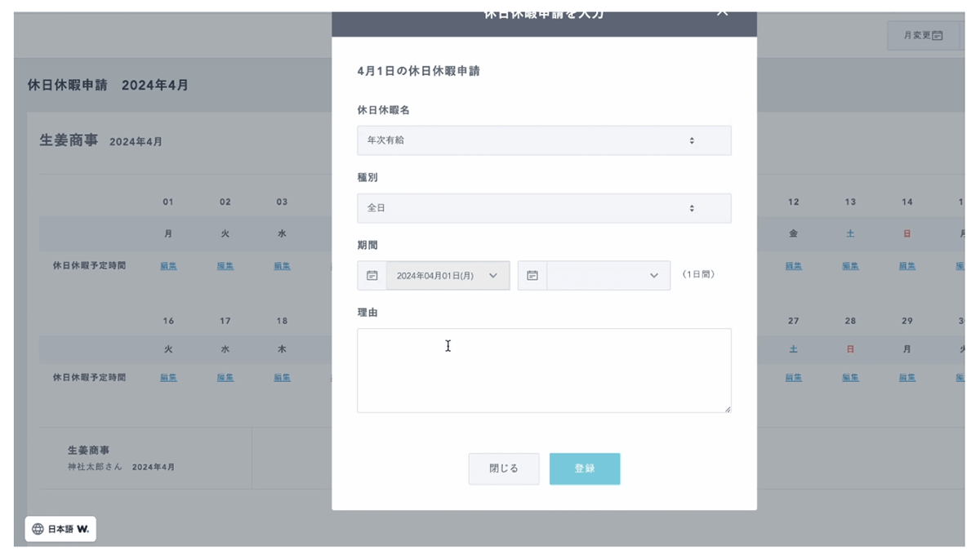Click the 月変更 button in the background page
The height and width of the screenshot is (555, 980).
(x=924, y=36)
